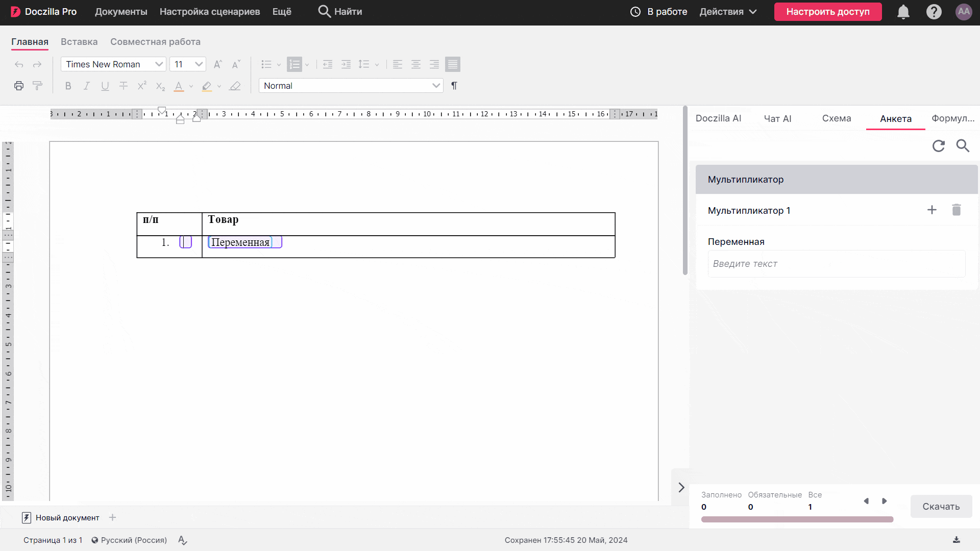Viewport: 980px width, 551px height.
Task: Delete Мультипликатор 1 with trash icon
Action: click(x=957, y=210)
